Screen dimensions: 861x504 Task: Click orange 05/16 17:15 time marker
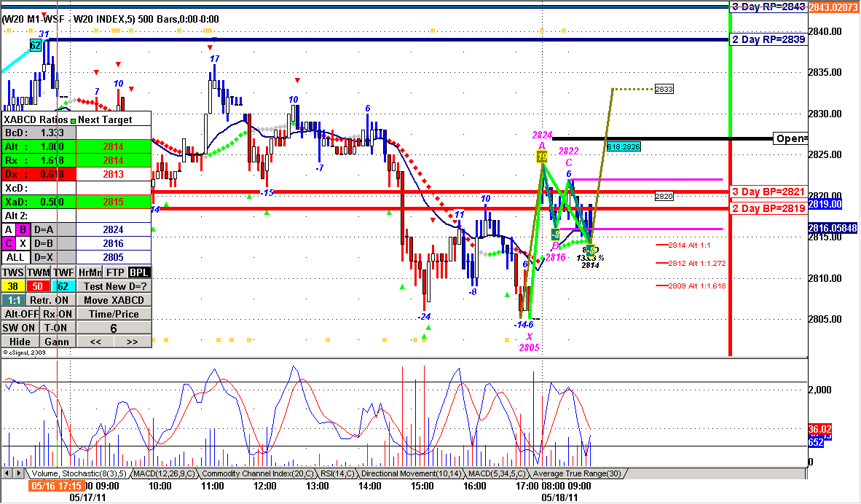(57, 486)
